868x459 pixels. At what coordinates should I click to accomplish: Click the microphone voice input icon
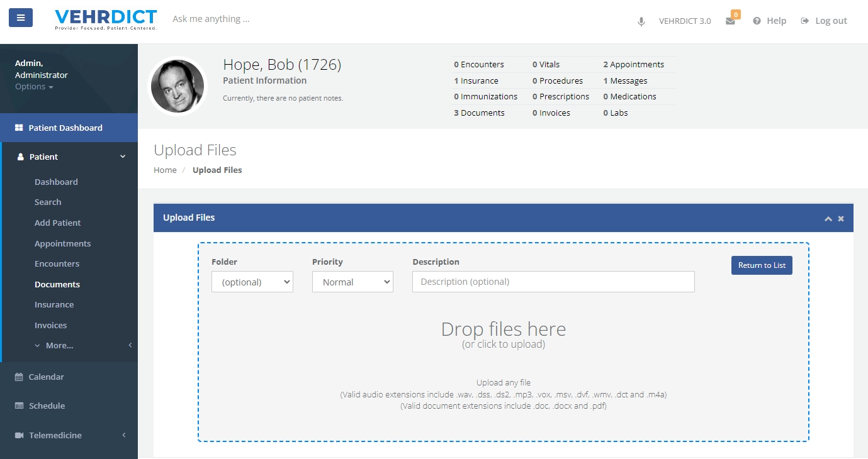(641, 21)
